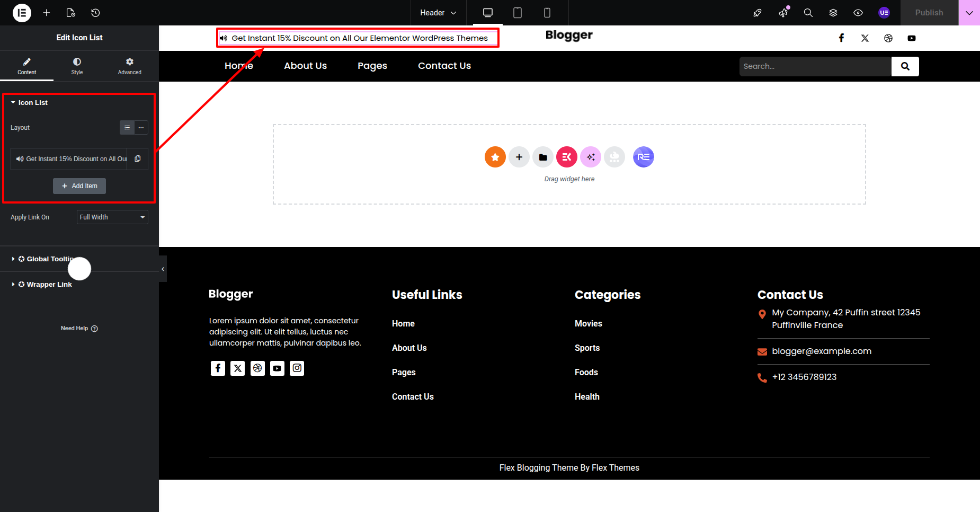The image size is (980, 512).
Task: Switch to tablet responsive view
Action: (x=518, y=13)
